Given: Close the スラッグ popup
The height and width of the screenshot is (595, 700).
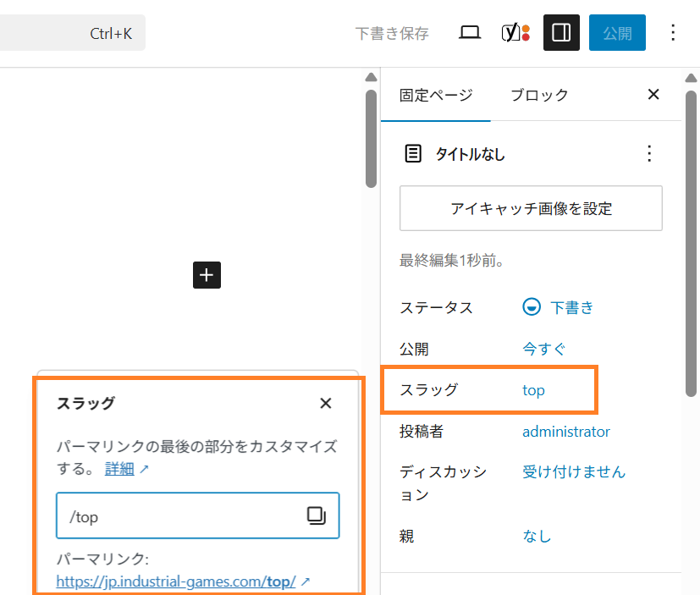Looking at the screenshot, I should (326, 403).
